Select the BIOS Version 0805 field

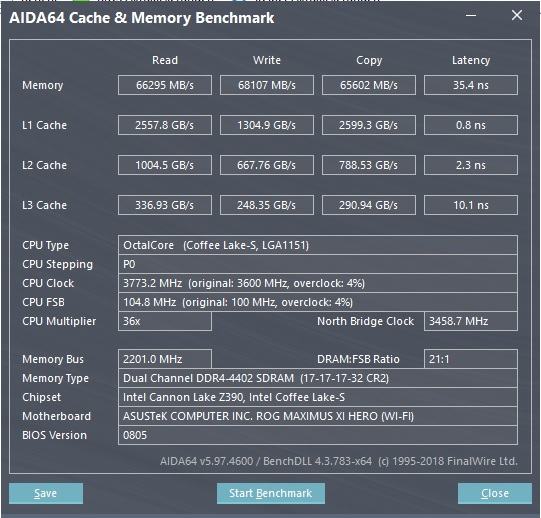pos(318,435)
